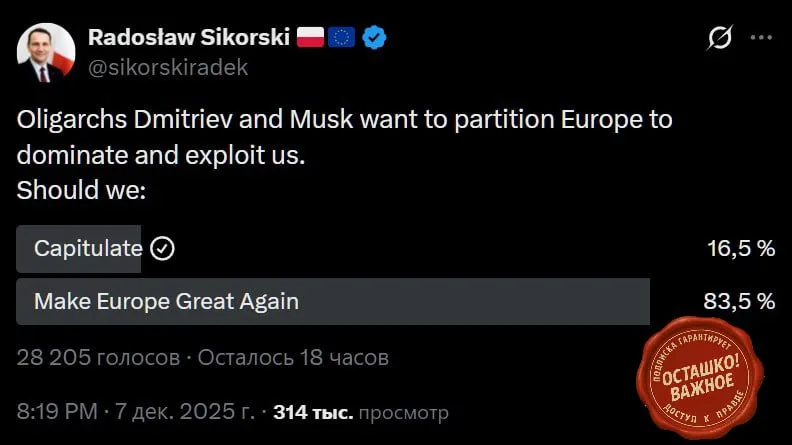Click the 28 205 голосов vote count
The height and width of the screenshot is (445, 792).
(x=98, y=357)
